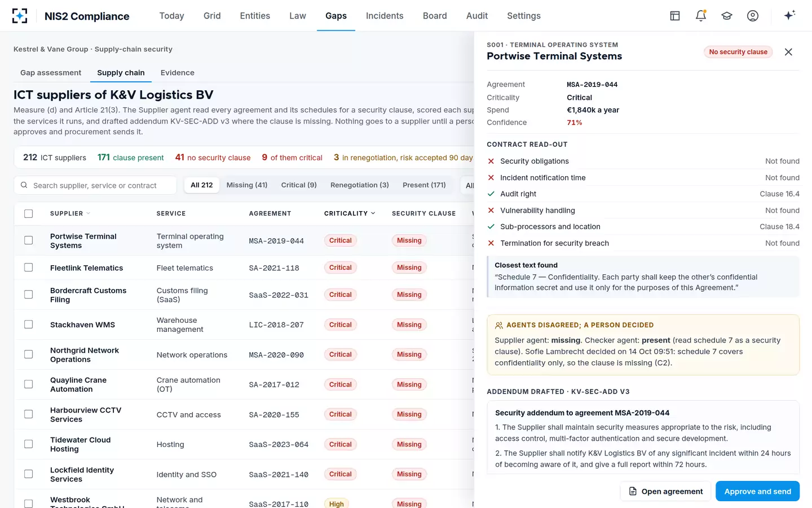Open the user account icon
This screenshot has width=812, height=508.
pyautogui.click(x=753, y=16)
